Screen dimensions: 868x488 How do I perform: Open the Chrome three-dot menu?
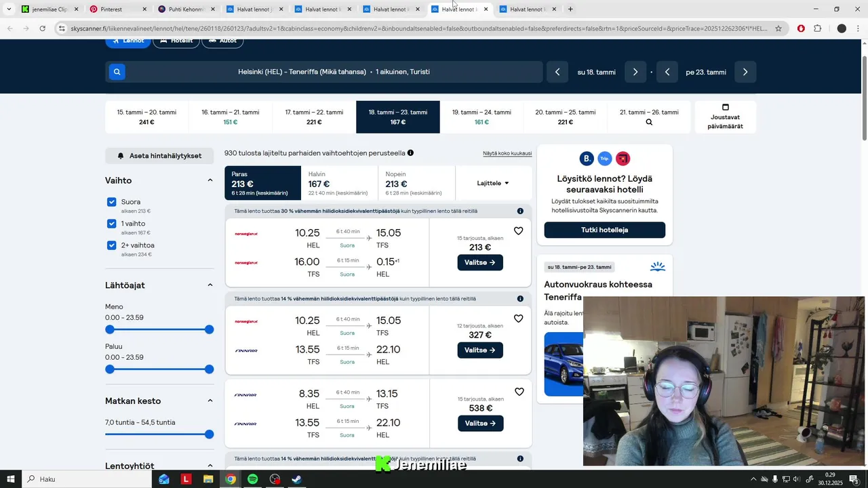[x=858, y=28]
